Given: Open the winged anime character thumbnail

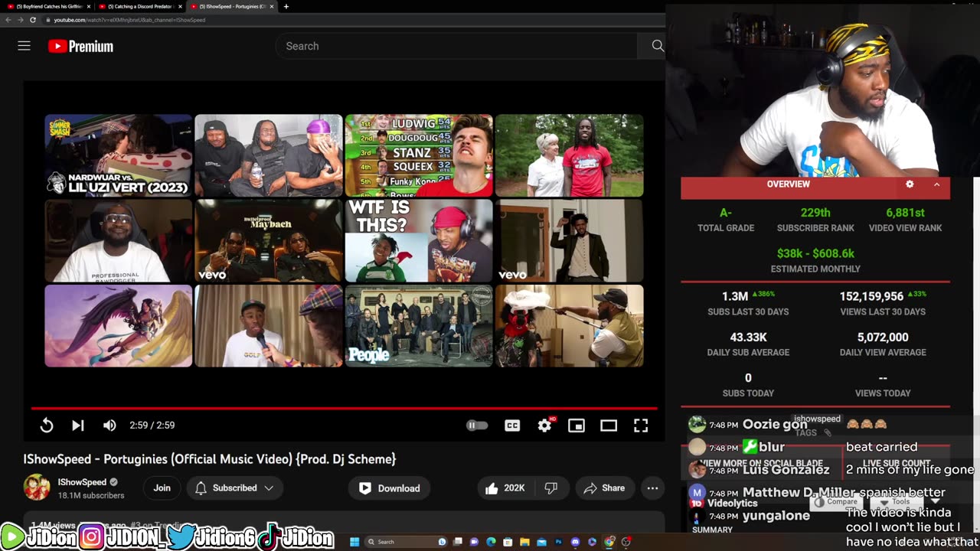Looking at the screenshot, I should point(118,326).
